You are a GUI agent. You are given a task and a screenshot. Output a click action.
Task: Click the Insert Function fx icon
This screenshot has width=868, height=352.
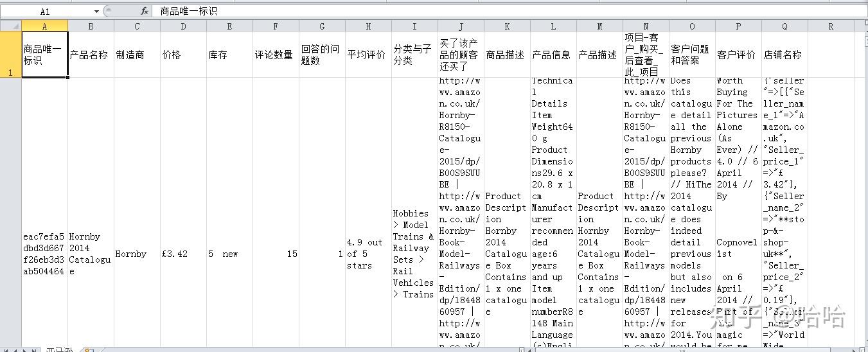click(x=145, y=11)
